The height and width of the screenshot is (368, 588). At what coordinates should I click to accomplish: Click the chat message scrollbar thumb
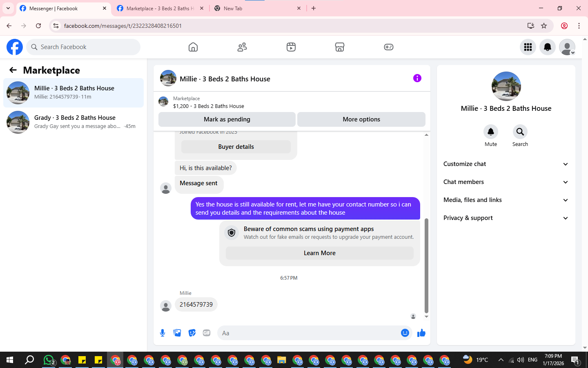tap(426, 266)
